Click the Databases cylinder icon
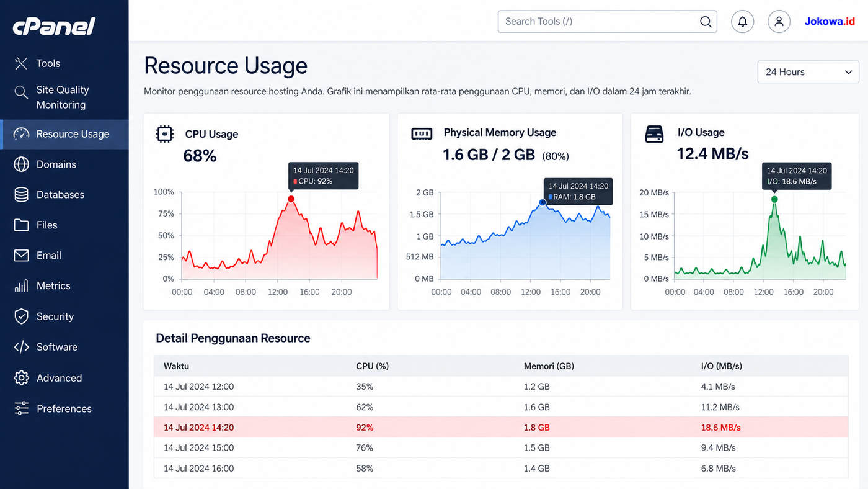Image resolution: width=868 pixels, height=489 pixels. (x=21, y=195)
